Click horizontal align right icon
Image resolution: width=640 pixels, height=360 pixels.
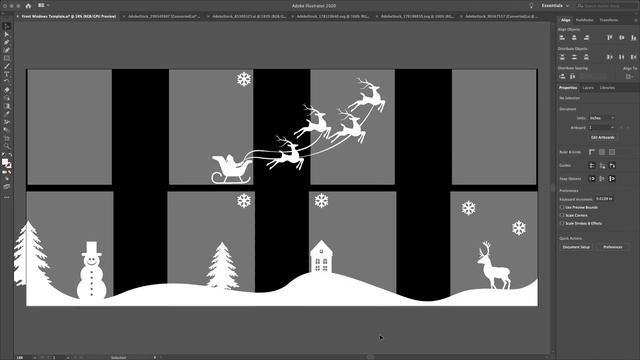[x=587, y=38]
